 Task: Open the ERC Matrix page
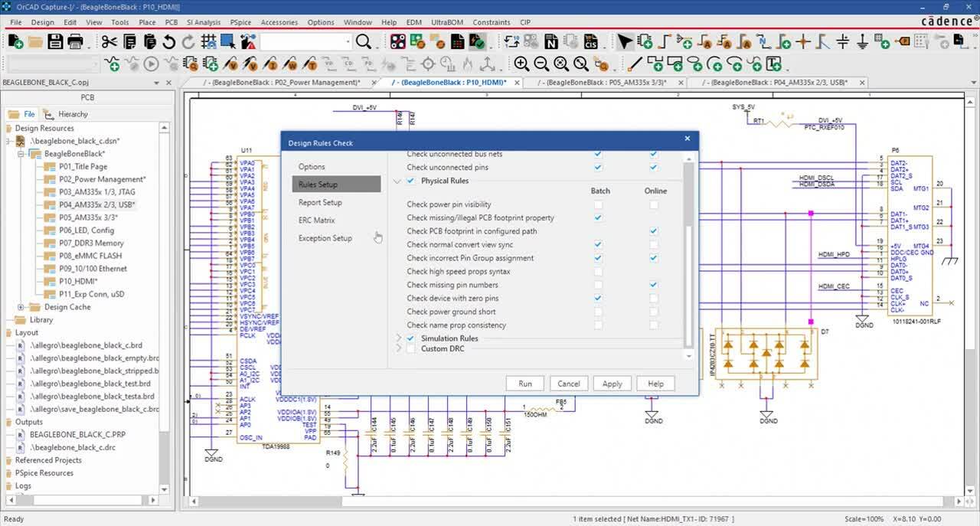(316, 220)
